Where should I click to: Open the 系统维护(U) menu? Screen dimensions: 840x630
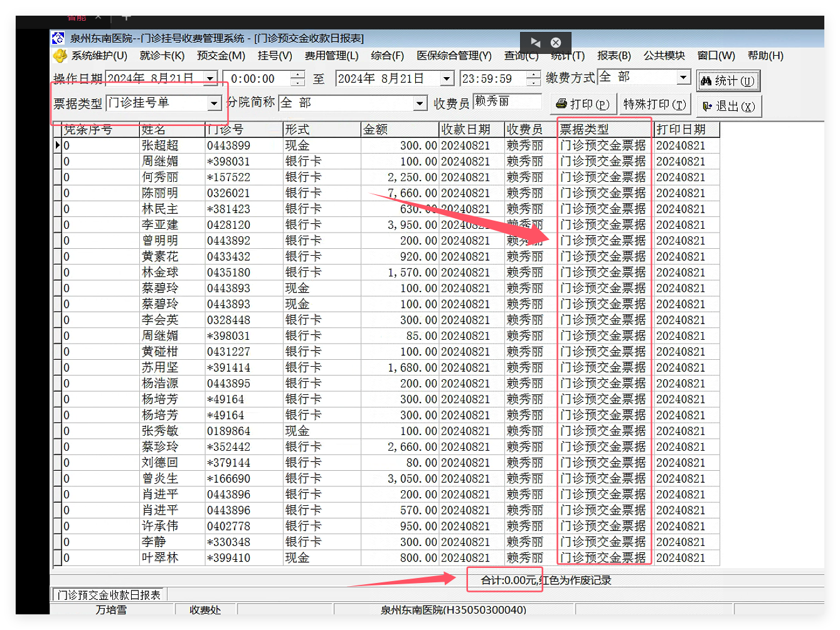[99, 56]
